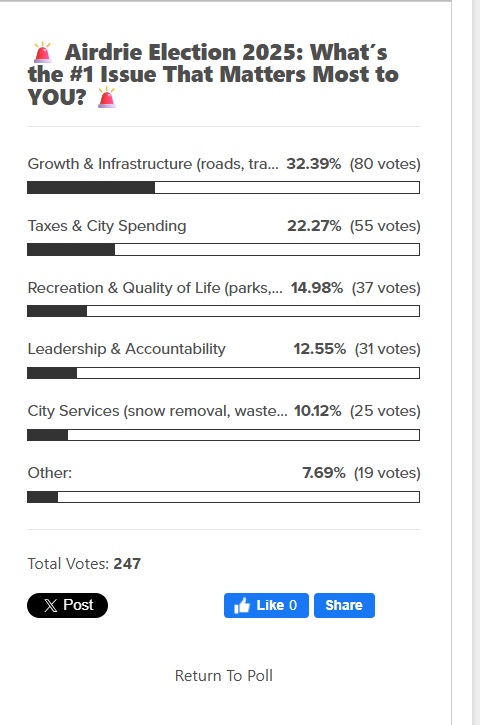Click the 32.39% vote percentage
The height and width of the screenshot is (725, 480).
coord(314,164)
